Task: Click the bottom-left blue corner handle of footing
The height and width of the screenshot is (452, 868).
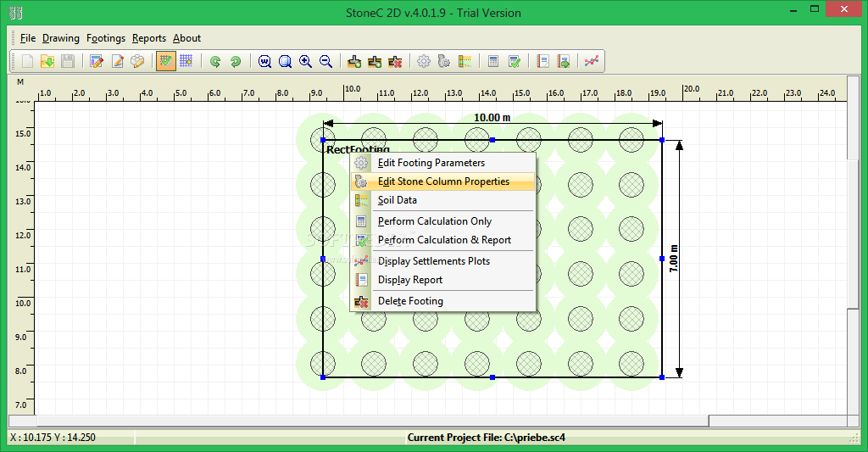Action: 323,377
